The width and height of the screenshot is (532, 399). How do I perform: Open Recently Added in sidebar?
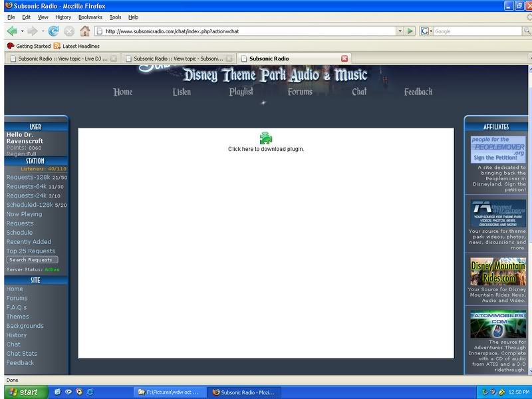pyautogui.click(x=29, y=241)
